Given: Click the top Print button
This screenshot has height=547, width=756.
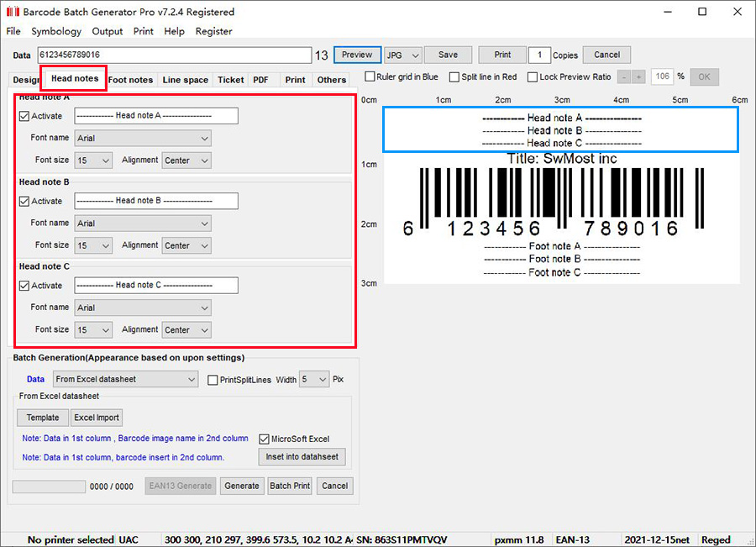Looking at the screenshot, I should [x=502, y=55].
